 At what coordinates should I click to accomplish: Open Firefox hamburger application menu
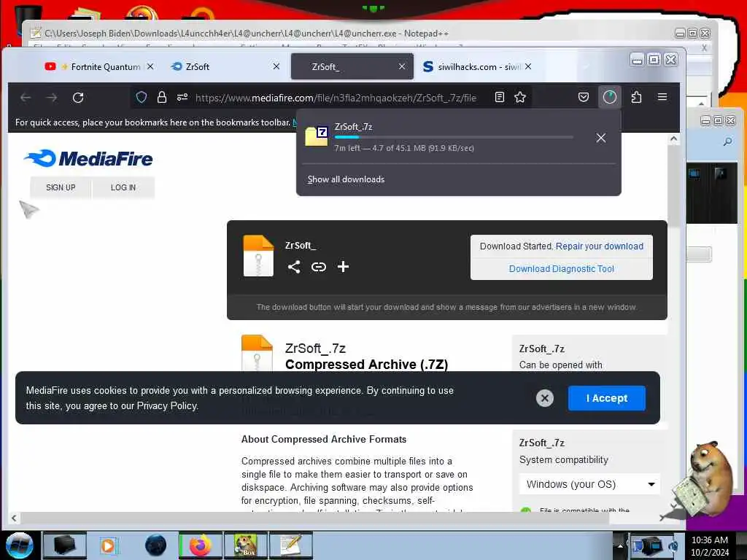(x=662, y=97)
